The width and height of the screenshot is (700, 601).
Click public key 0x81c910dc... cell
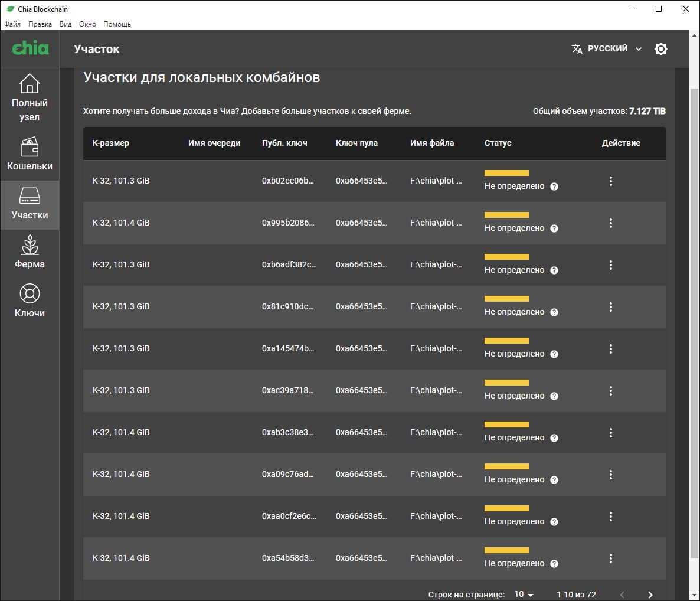tap(288, 307)
